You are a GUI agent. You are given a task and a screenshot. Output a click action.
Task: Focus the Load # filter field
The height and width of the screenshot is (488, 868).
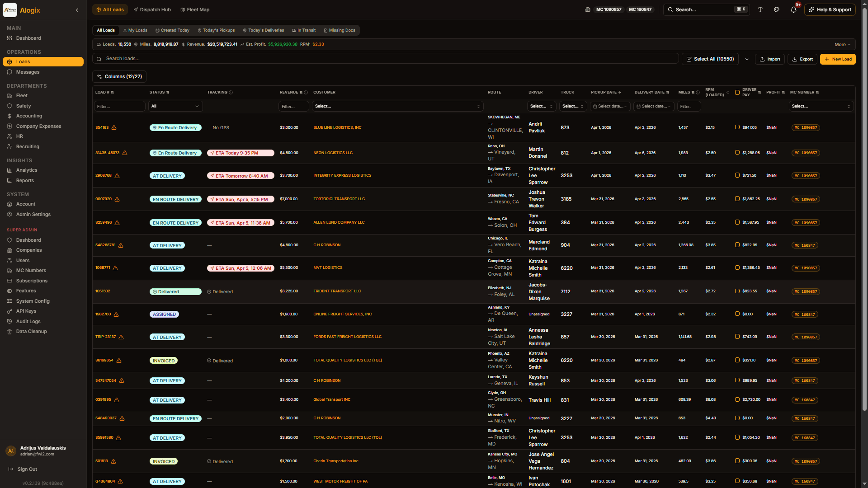pos(119,107)
